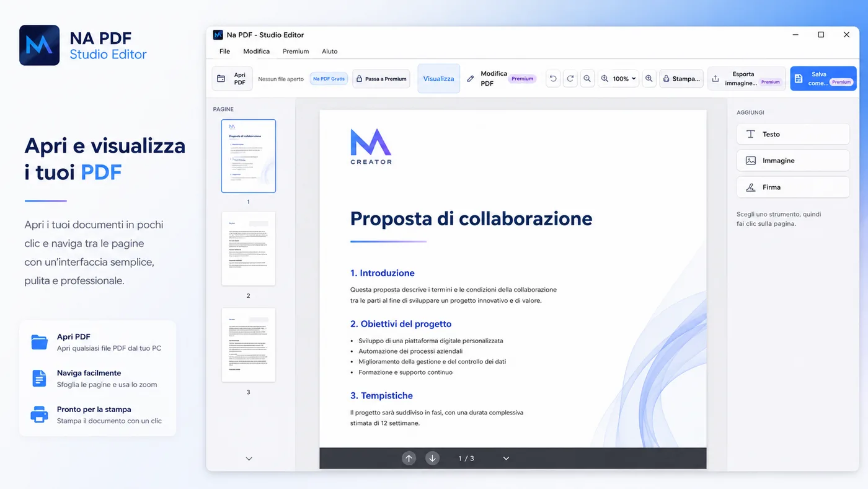Click the document icon in Salva come
The image size is (868, 489).
pyautogui.click(x=799, y=79)
